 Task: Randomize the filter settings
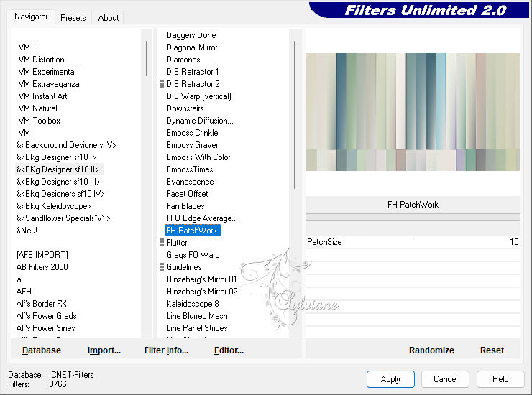tap(431, 350)
